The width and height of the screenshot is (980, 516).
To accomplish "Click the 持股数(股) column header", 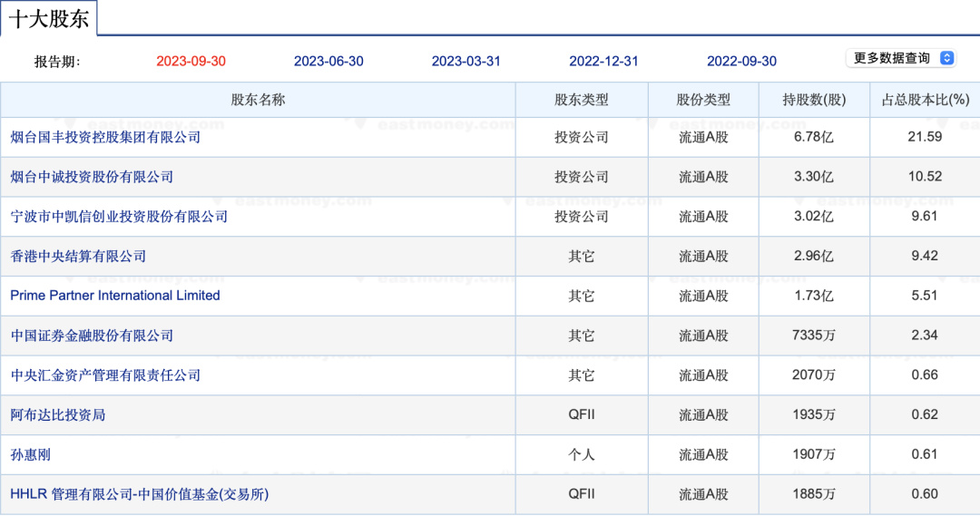I will coord(814,100).
